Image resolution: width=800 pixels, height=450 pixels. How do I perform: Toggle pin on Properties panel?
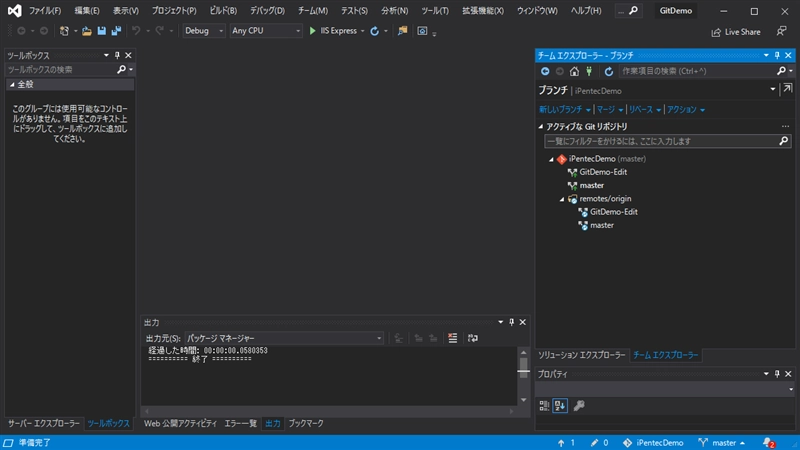(x=777, y=374)
